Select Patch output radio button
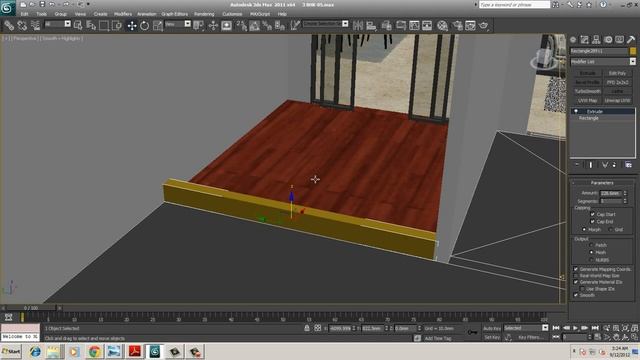This screenshot has height=360, width=640. pyautogui.click(x=591, y=245)
